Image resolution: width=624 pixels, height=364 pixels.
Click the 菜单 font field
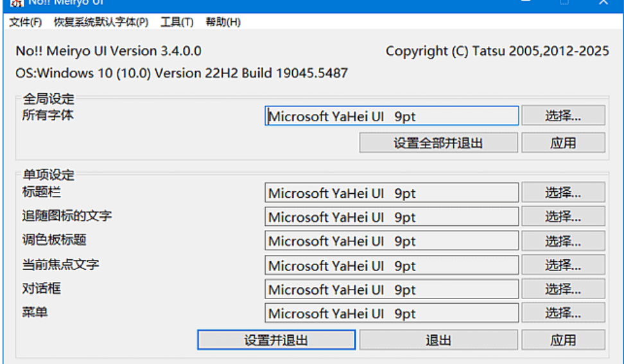pyautogui.click(x=392, y=313)
